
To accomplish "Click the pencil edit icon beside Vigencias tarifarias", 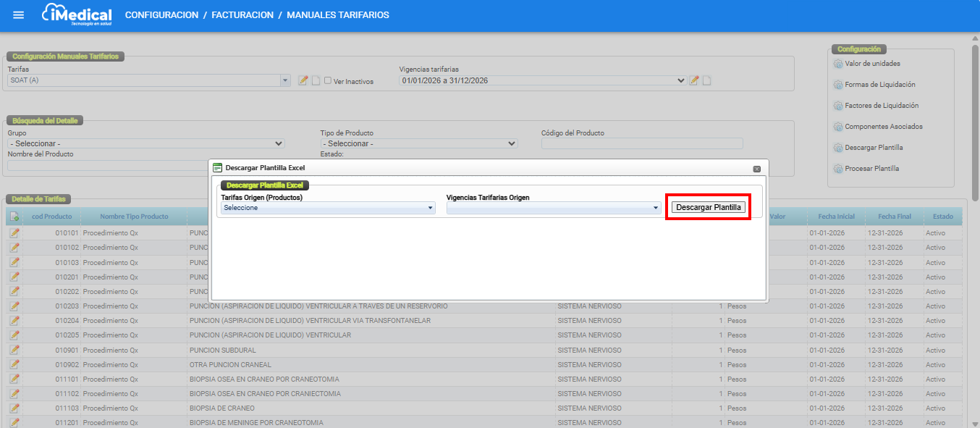I will [x=694, y=80].
